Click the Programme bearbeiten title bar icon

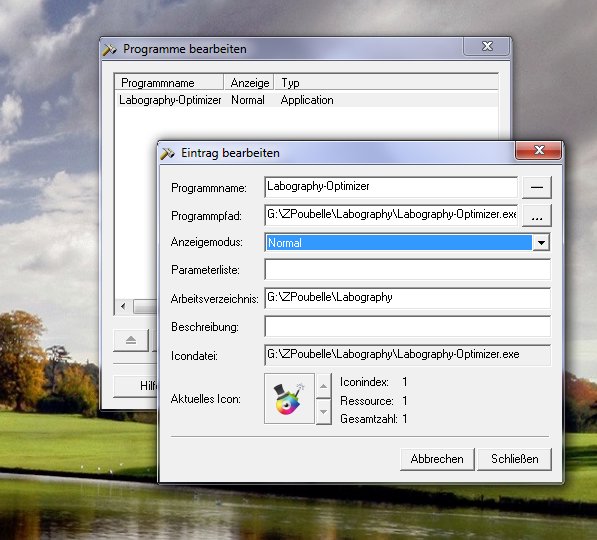(x=109, y=50)
